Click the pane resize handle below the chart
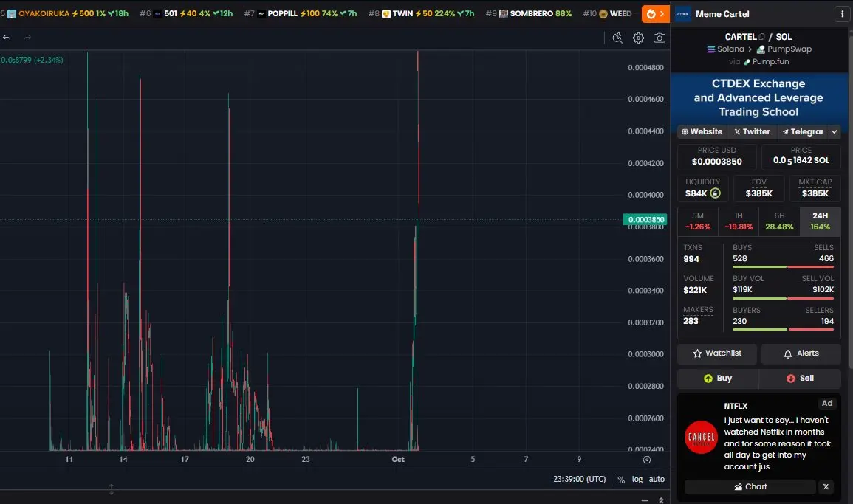 click(x=112, y=489)
